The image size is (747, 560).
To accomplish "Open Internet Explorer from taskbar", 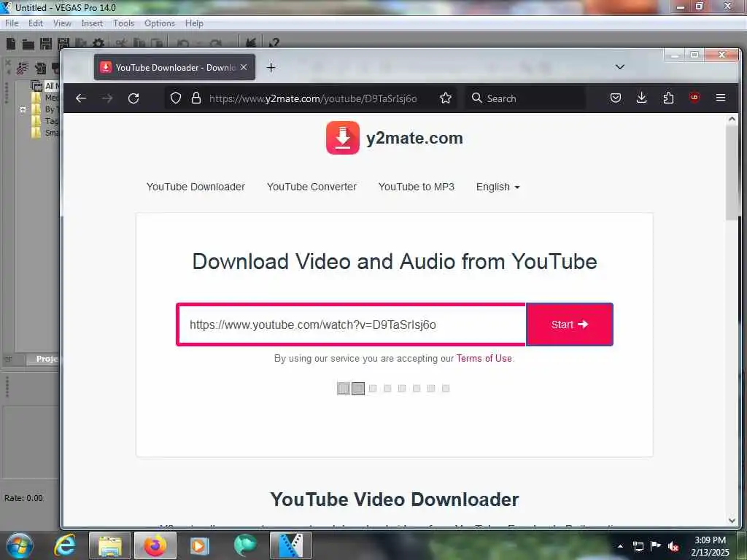I will click(65, 545).
